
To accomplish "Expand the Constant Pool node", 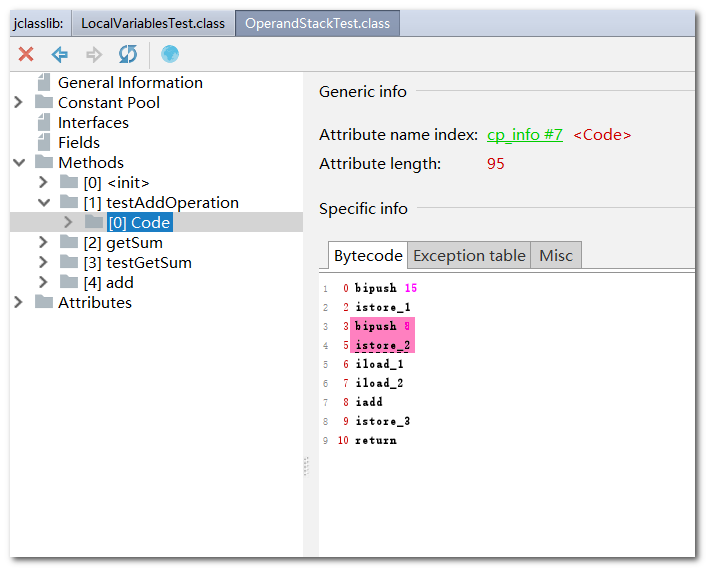I will click(18, 103).
